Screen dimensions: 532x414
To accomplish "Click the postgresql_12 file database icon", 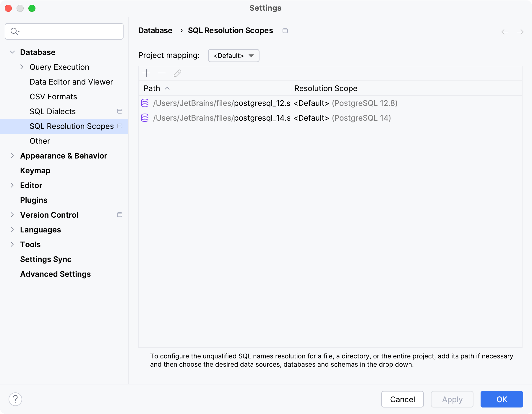I will 145,103.
